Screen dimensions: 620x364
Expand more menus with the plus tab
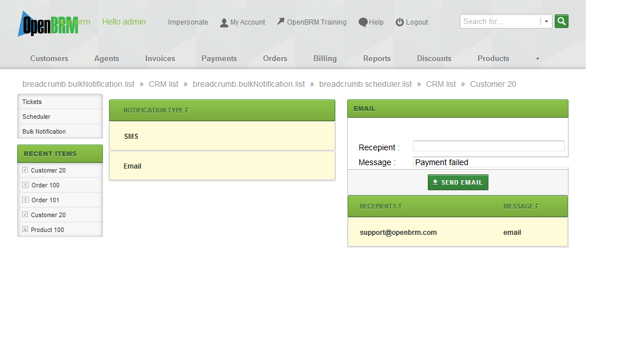pyautogui.click(x=537, y=58)
